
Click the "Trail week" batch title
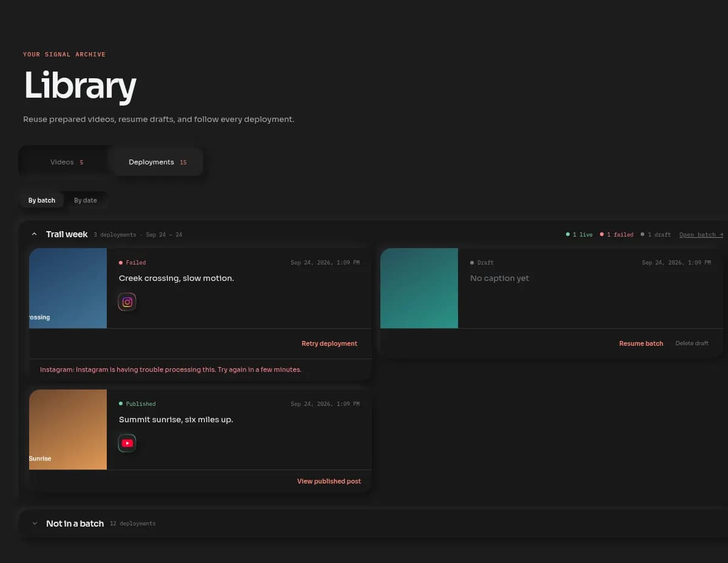point(67,234)
